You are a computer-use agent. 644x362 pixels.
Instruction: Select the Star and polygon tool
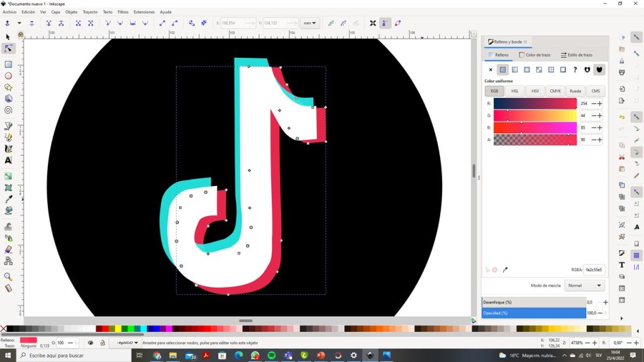coord(8,87)
